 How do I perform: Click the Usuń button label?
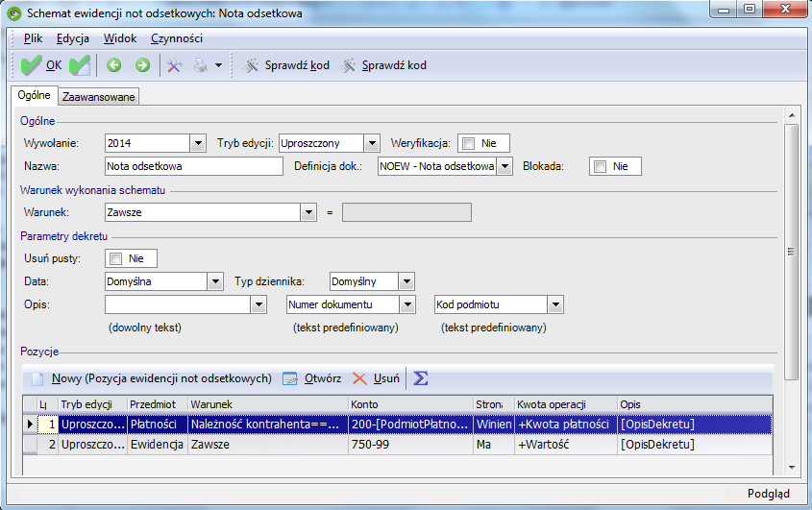coord(386,378)
